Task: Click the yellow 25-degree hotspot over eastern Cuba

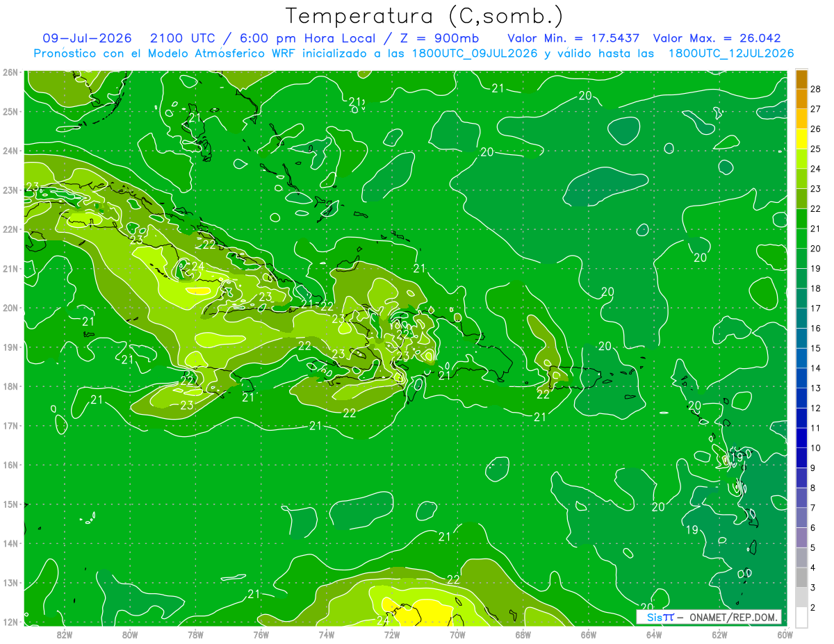Action: (x=197, y=291)
